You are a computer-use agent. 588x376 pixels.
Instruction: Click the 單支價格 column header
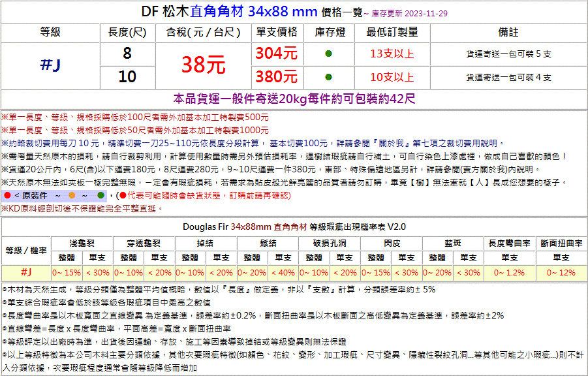pos(277,32)
